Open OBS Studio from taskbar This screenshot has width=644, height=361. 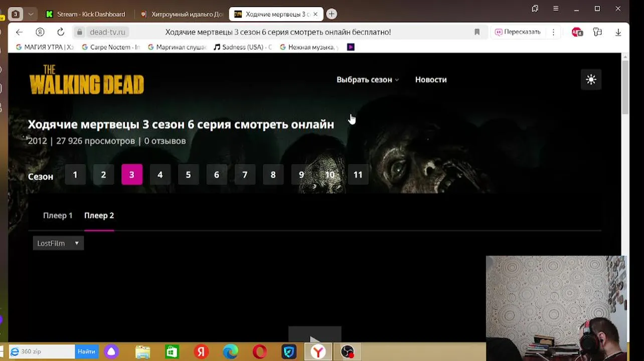coord(347,352)
